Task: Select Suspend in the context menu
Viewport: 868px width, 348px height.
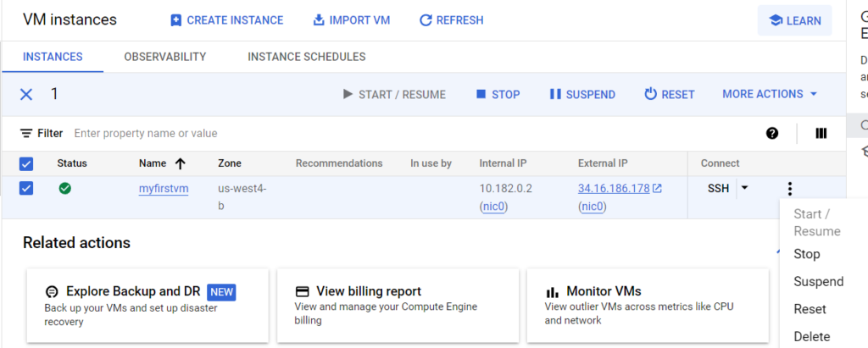Action: point(818,282)
